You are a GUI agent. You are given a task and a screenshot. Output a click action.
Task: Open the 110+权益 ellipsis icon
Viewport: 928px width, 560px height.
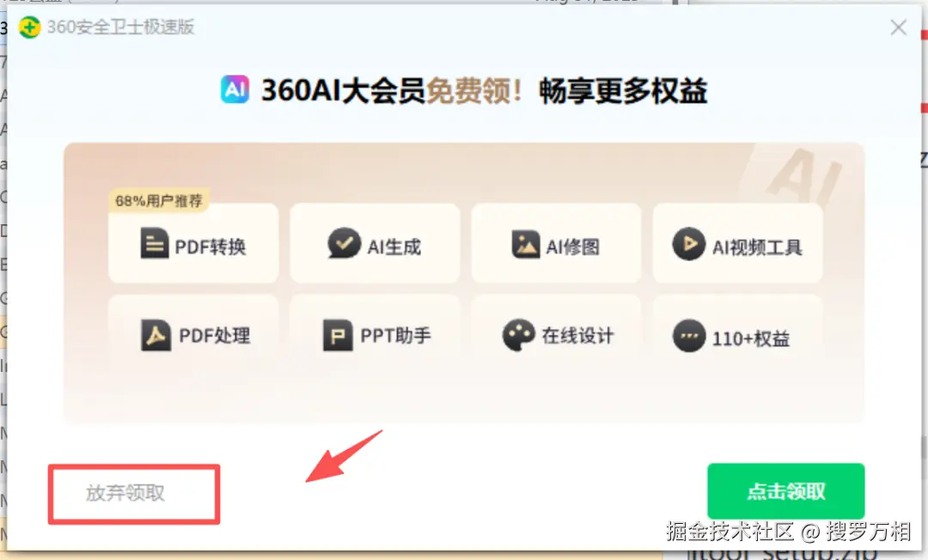(689, 336)
